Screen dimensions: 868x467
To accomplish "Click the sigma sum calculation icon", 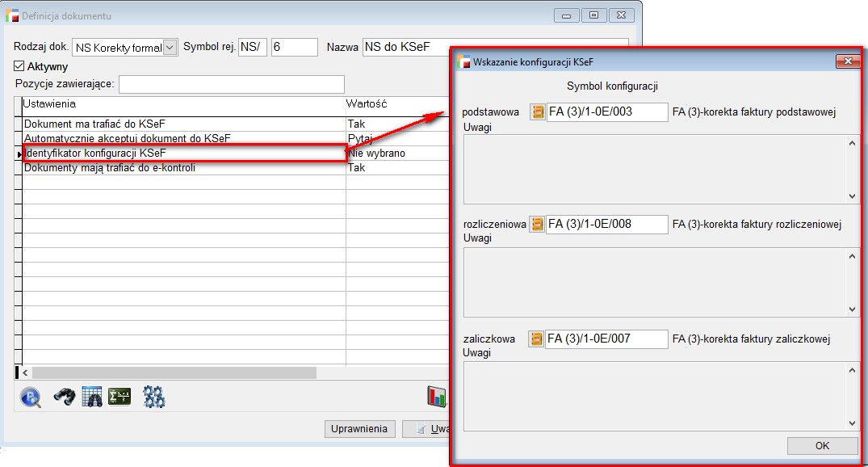I will [x=120, y=397].
